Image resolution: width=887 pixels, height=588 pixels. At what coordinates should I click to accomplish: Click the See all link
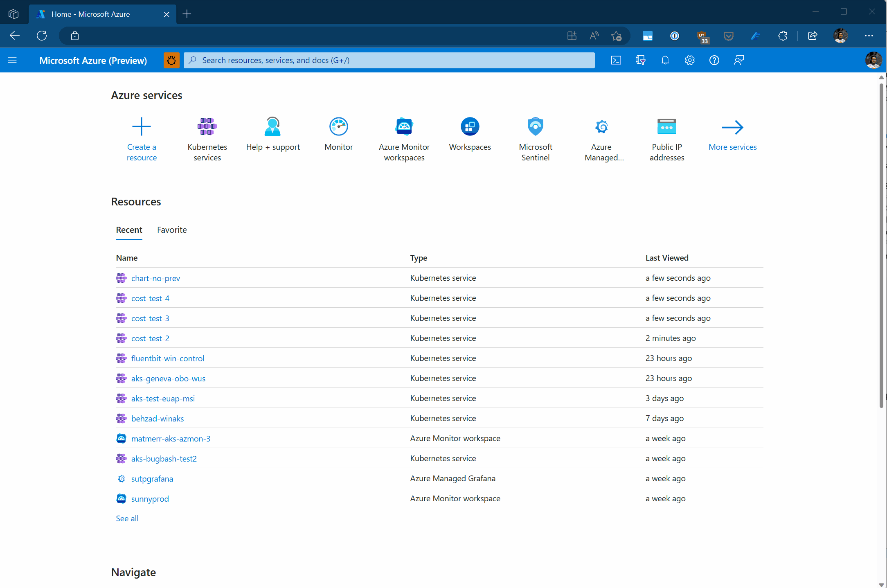click(127, 518)
